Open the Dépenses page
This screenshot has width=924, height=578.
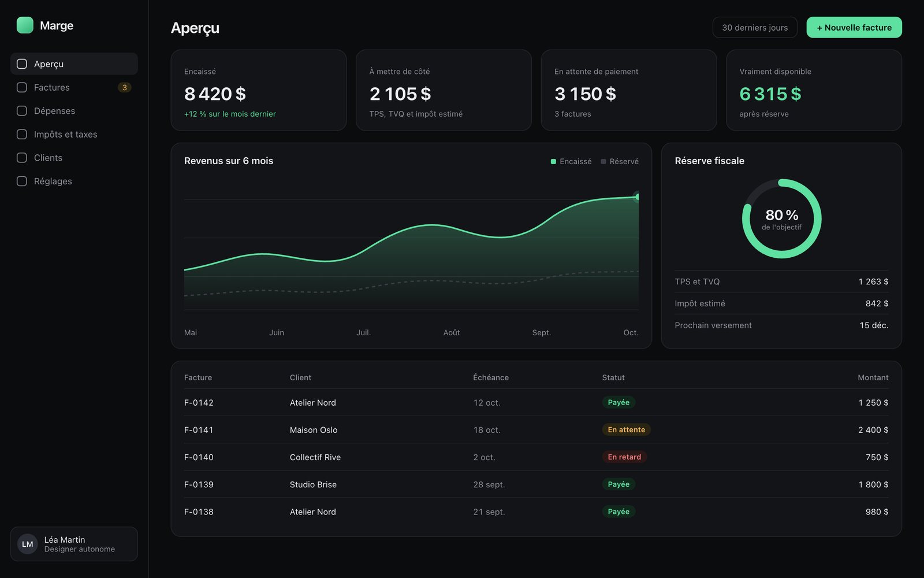(x=74, y=111)
